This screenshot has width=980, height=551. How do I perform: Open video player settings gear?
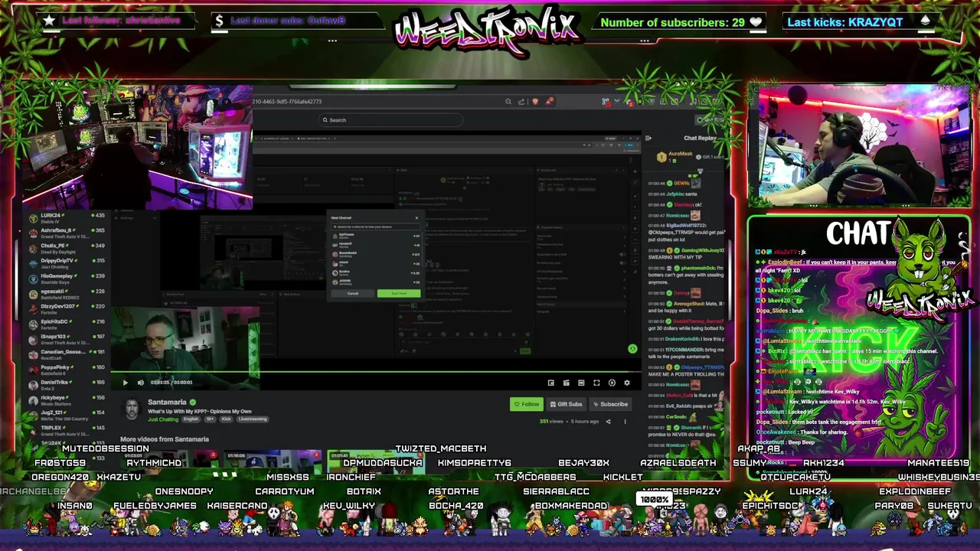(627, 383)
